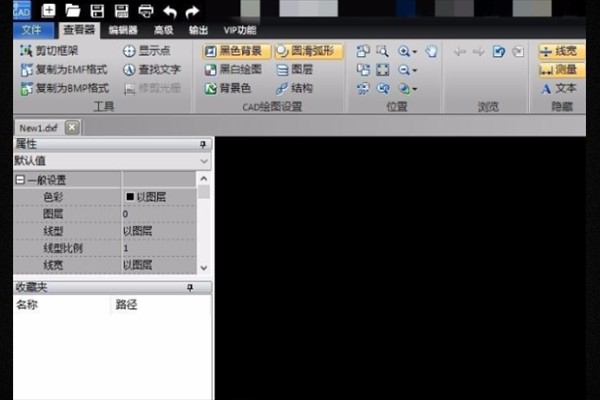Toggle 圆滑弧形 option
600x400 pixels.
coord(308,51)
